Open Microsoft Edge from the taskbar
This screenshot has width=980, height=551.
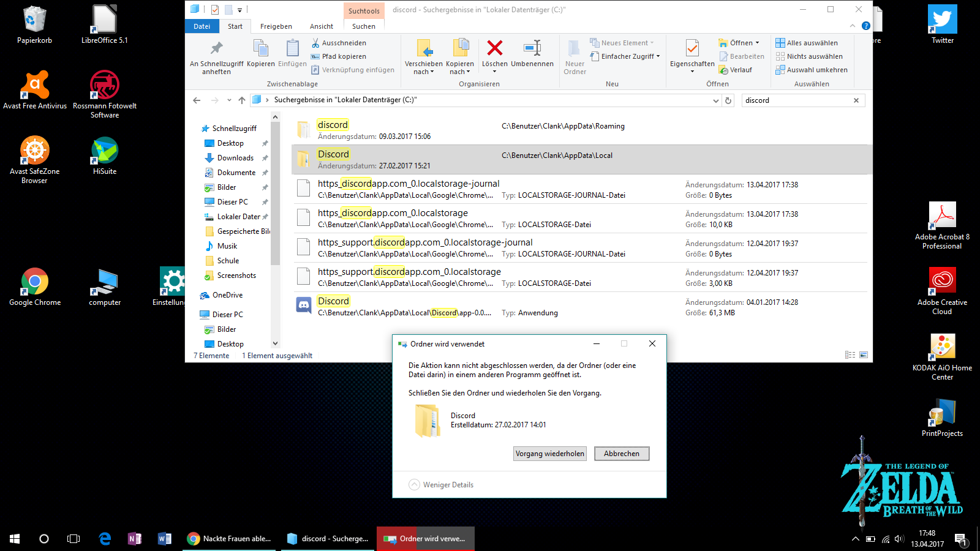coord(105,539)
